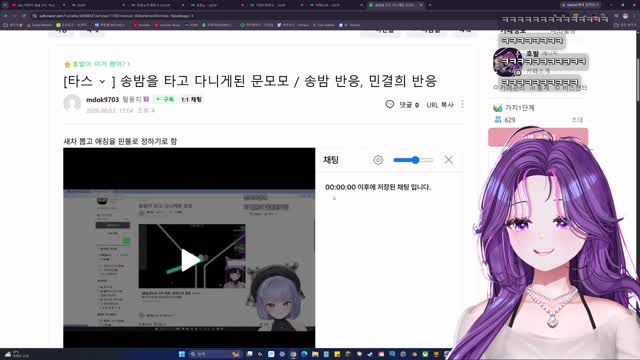Close the 채팅 panel with the X

(449, 160)
